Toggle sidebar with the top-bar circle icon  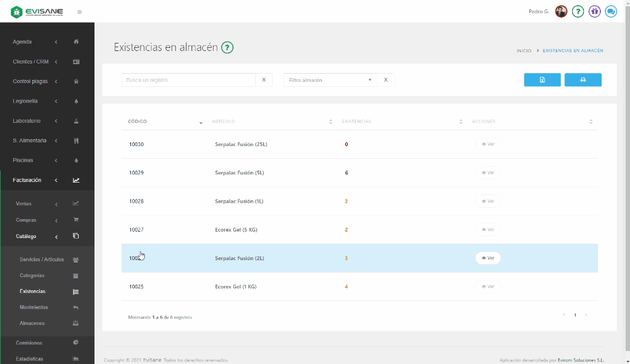(x=79, y=12)
